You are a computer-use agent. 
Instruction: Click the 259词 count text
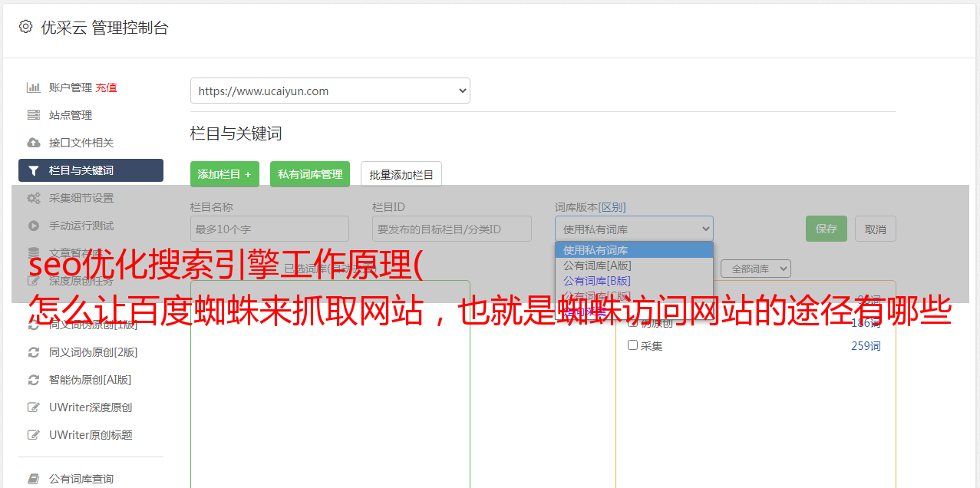[x=866, y=346]
